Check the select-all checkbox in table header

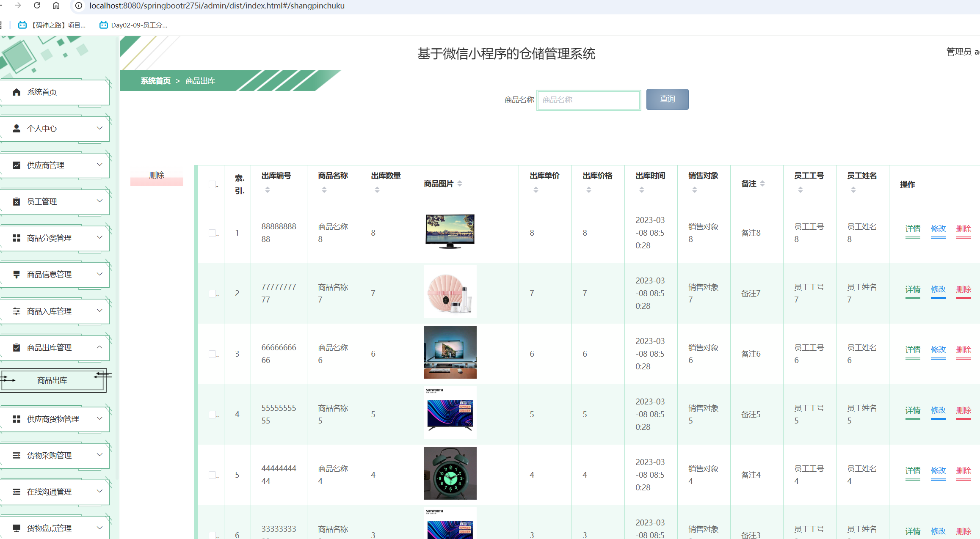[x=212, y=184]
